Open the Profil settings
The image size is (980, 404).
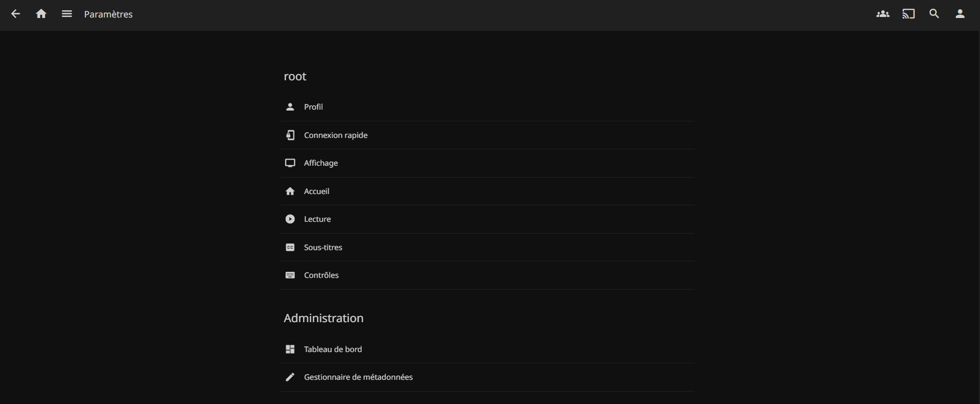[x=313, y=107]
